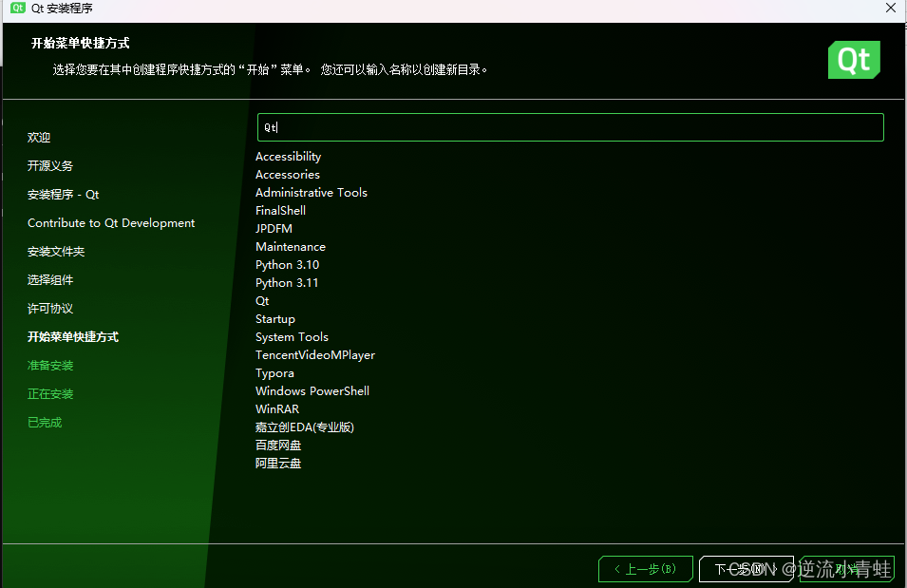Click the 安装文件夹 sidebar step
907x588 pixels.
pos(55,251)
